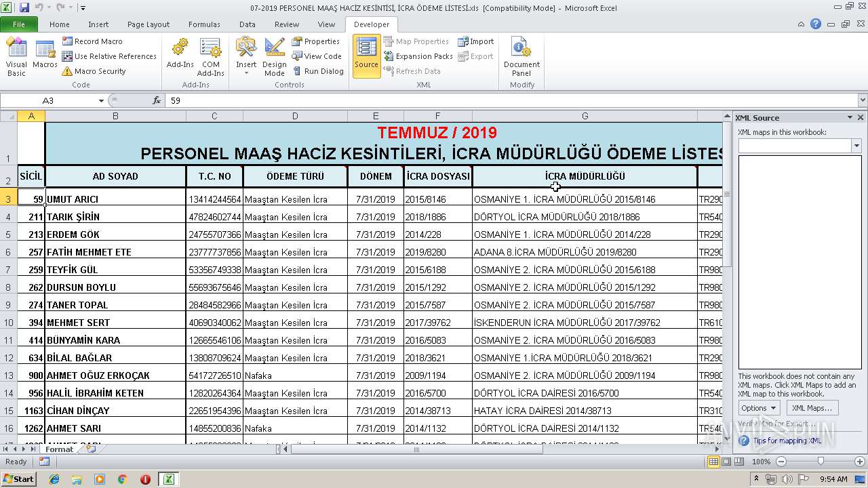Switch to Normal view
This screenshot has width=868, height=488.
[713, 462]
